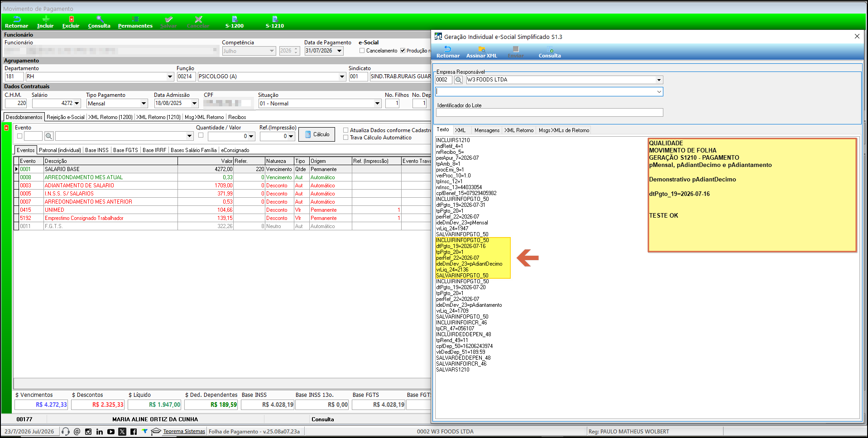Expand the Departamento RH dropdown
Screen dimensions: 868x438
coord(170,76)
